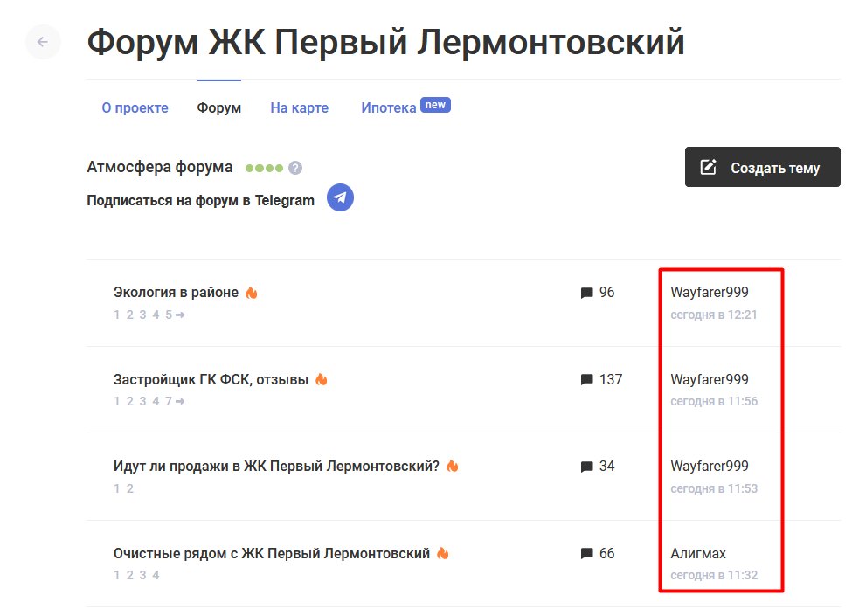Viewport: 859px width, 616px height.
Task: Go to page 3 of Очистные рядом topic
Action: coord(142,575)
